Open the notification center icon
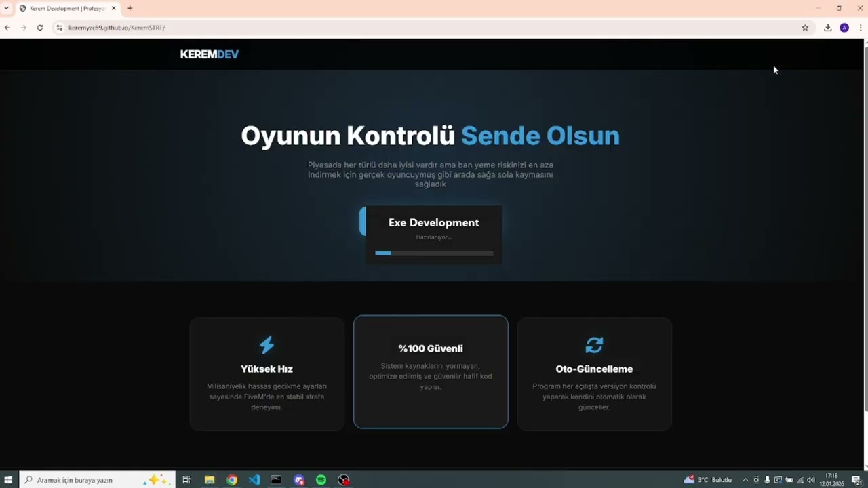The height and width of the screenshot is (488, 868). click(x=857, y=480)
